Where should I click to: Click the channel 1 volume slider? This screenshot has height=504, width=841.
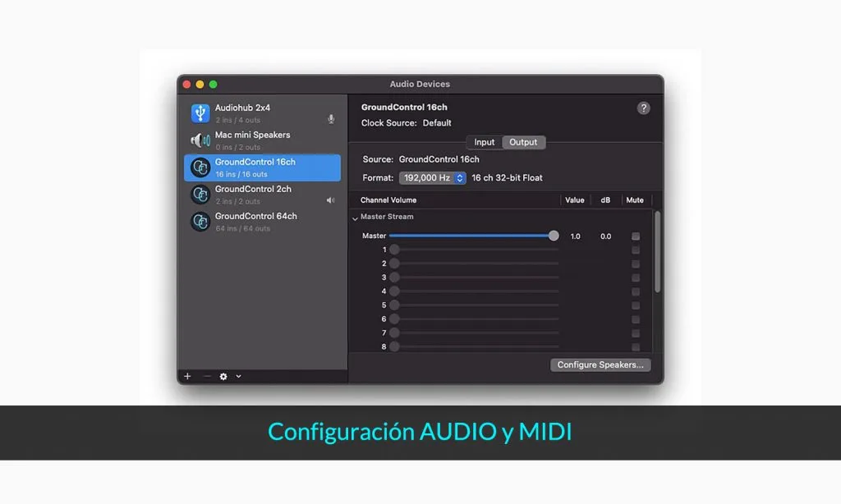coord(474,250)
